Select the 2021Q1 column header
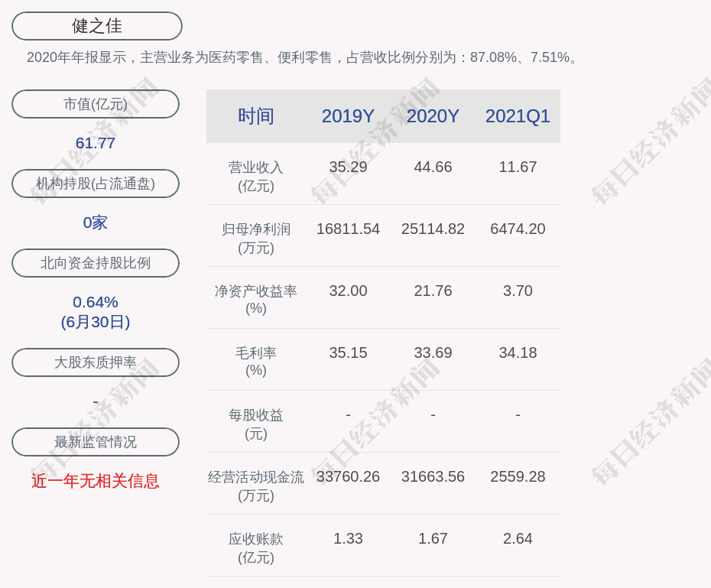This screenshot has width=711, height=588. [518, 116]
